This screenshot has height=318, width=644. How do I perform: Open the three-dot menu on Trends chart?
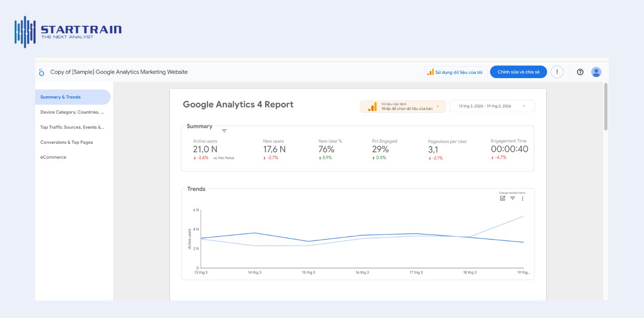(522, 198)
